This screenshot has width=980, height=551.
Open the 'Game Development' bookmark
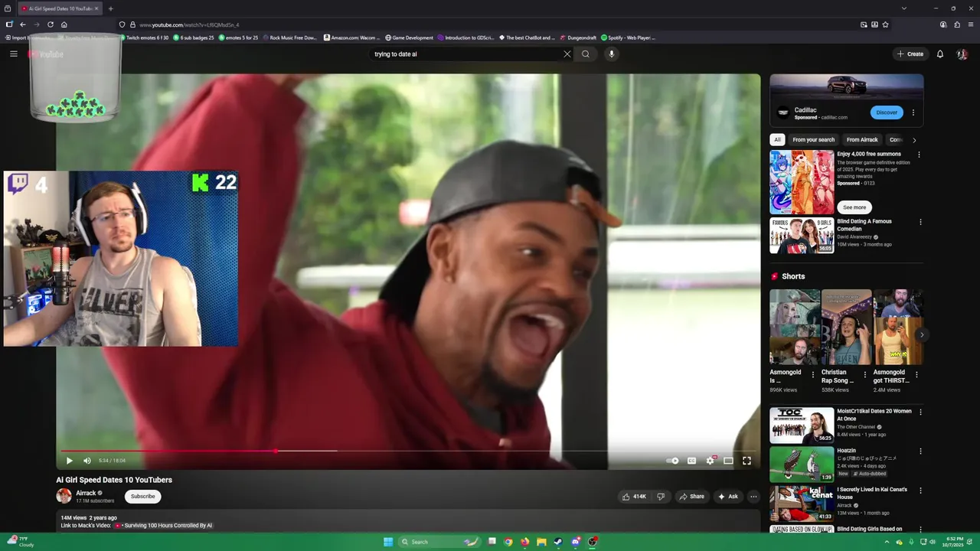410,37
